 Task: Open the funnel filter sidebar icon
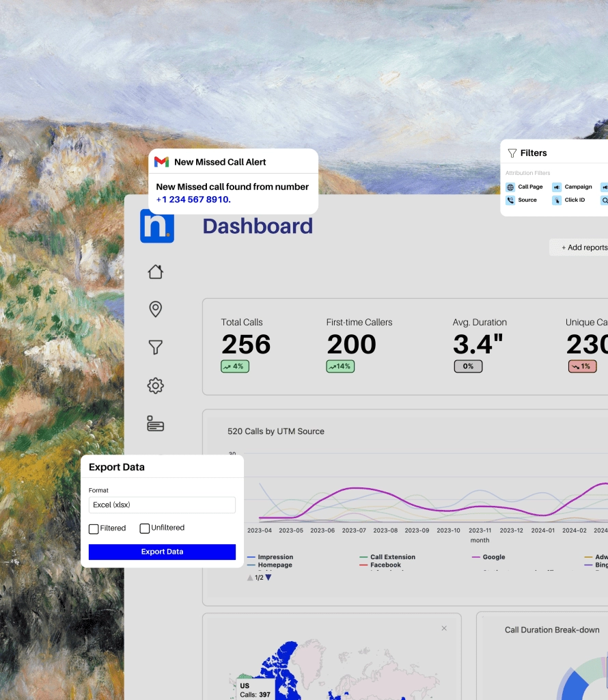(x=155, y=347)
